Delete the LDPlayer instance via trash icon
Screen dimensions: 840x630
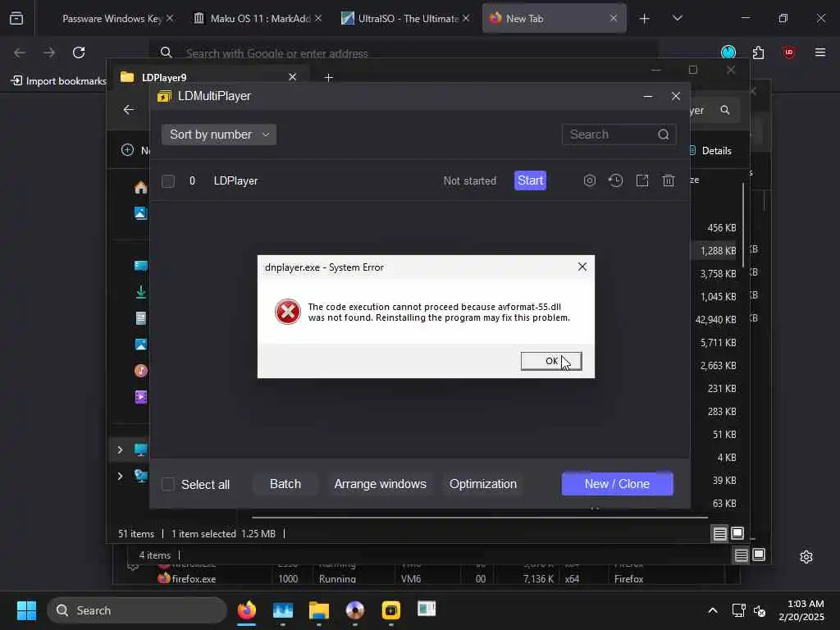tap(668, 180)
